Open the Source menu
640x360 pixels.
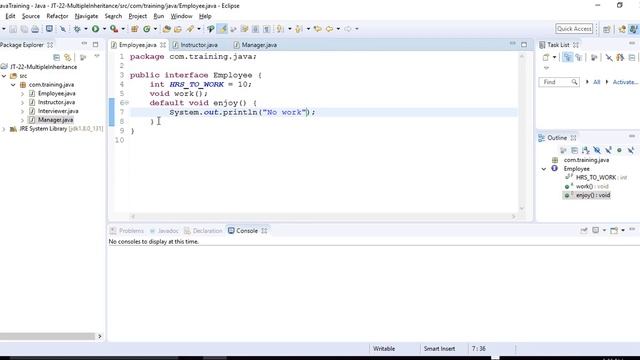(31, 16)
